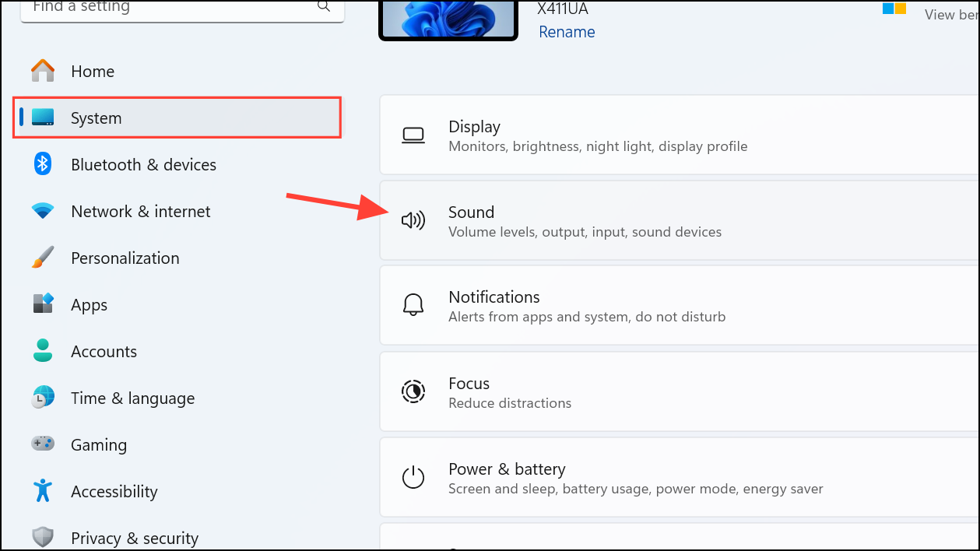980x551 pixels.
Task: Click the Gaming controller icon
Action: tap(42, 444)
